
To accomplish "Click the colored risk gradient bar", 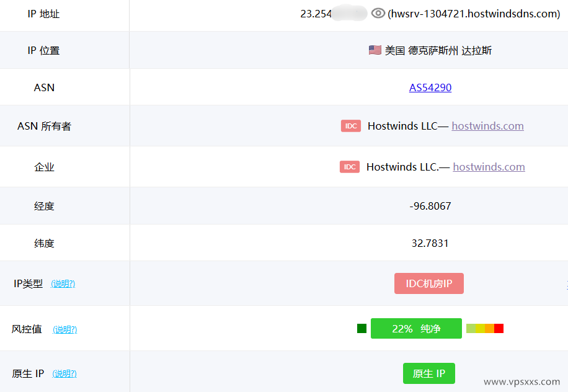I will (484, 329).
